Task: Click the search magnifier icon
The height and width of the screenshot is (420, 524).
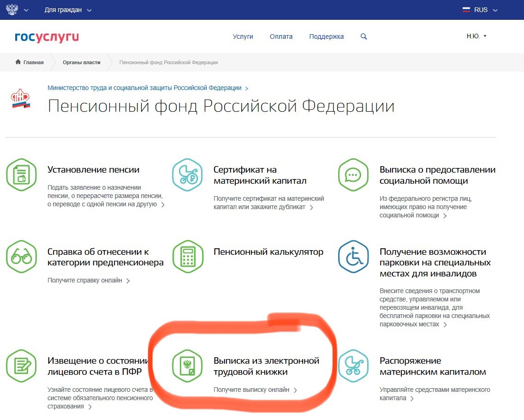Action: pyautogui.click(x=363, y=36)
